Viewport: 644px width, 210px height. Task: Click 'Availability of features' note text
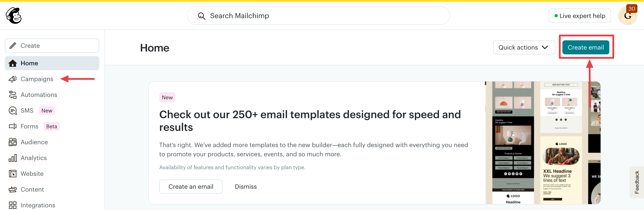[232, 167]
